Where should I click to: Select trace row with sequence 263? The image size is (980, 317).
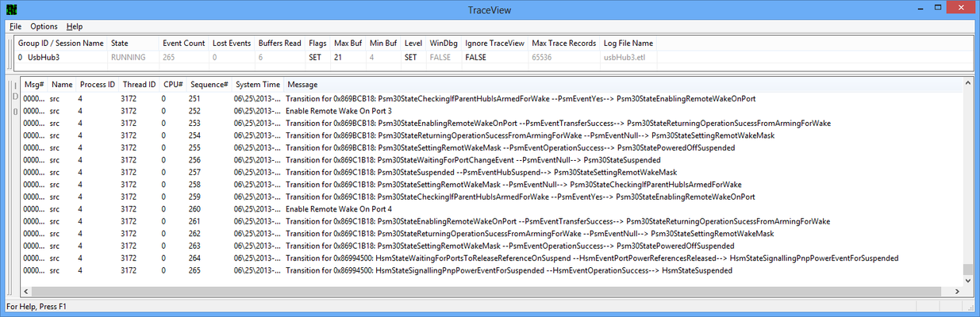tap(491, 246)
